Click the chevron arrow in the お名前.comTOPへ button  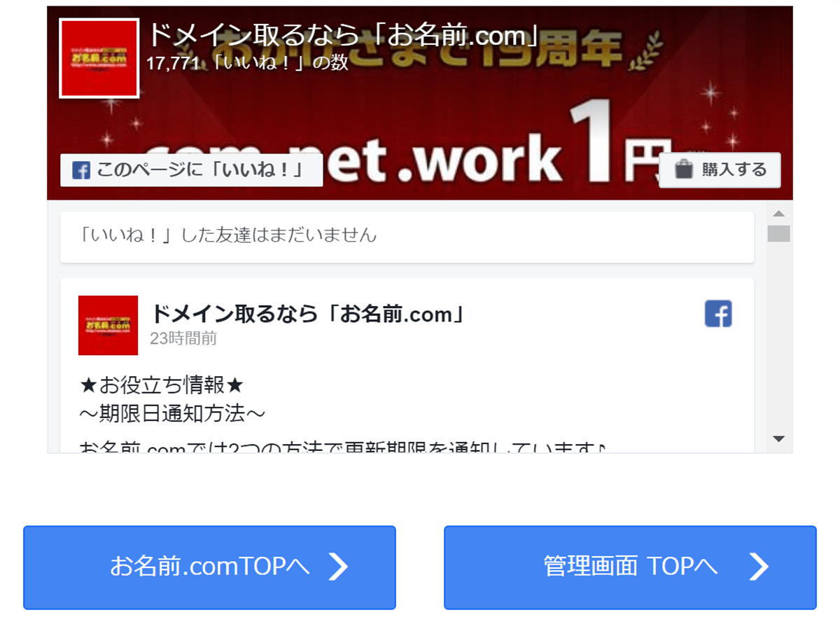pyautogui.click(x=338, y=567)
